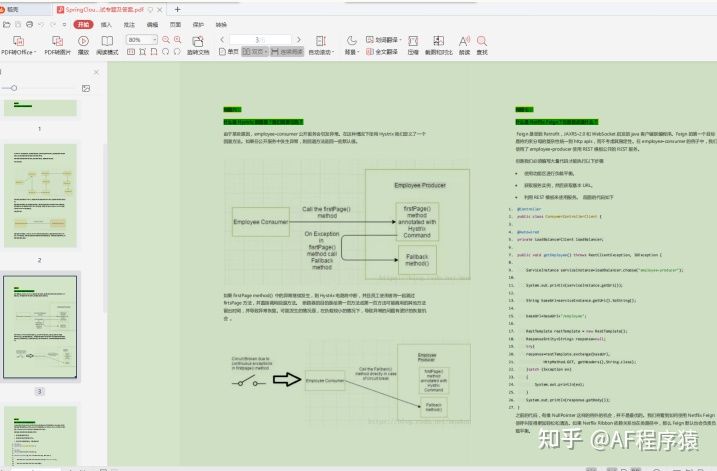Click the rotate counterclockwise small icon

(166, 52)
